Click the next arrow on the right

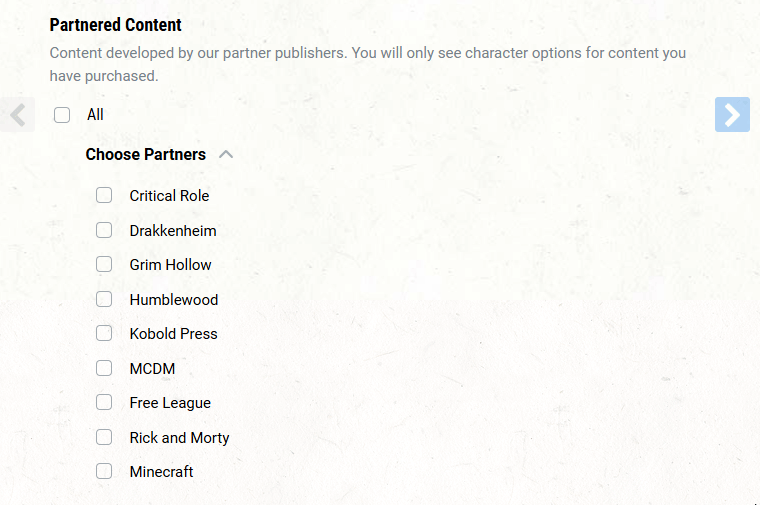[x=732, y=115]
